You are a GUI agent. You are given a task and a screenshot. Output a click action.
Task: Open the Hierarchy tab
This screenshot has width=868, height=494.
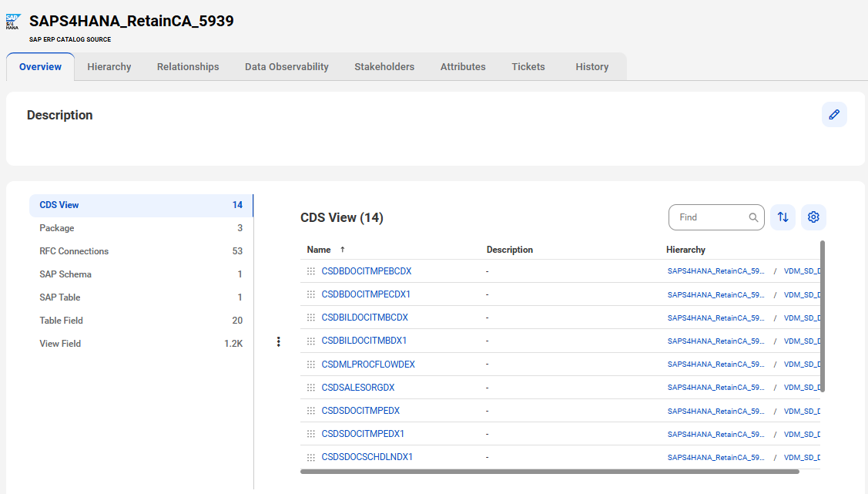[x=109, y=66]
